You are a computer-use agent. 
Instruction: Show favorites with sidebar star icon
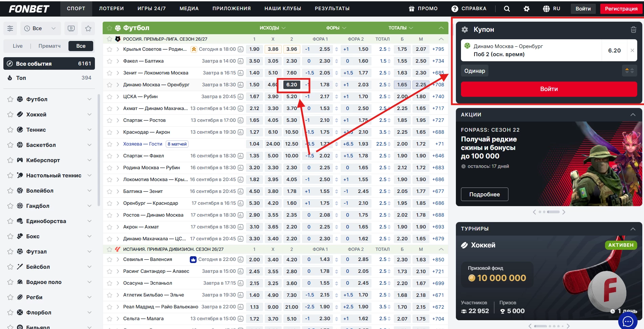88,28
